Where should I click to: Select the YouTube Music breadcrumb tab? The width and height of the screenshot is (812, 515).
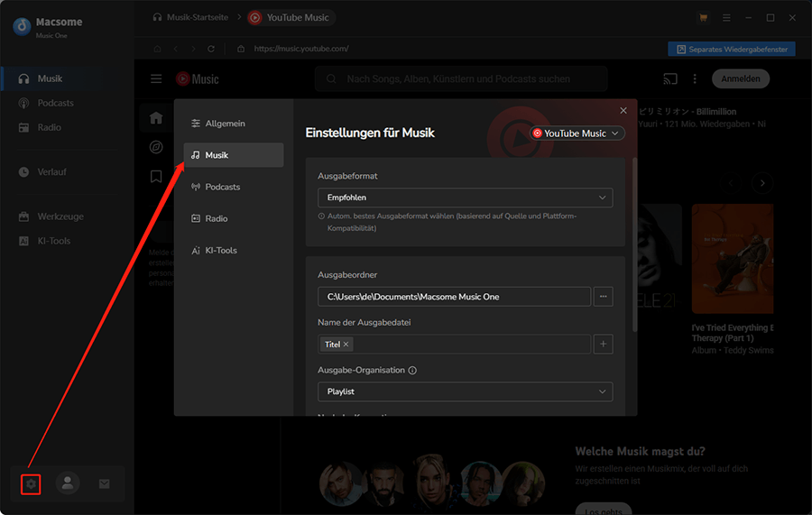291,18
